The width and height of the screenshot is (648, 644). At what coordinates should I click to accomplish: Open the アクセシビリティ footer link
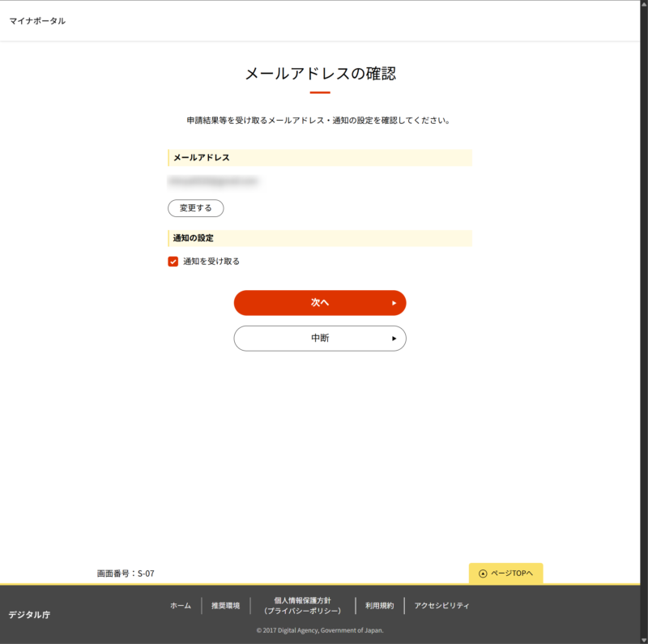click(x=441, y=606)
